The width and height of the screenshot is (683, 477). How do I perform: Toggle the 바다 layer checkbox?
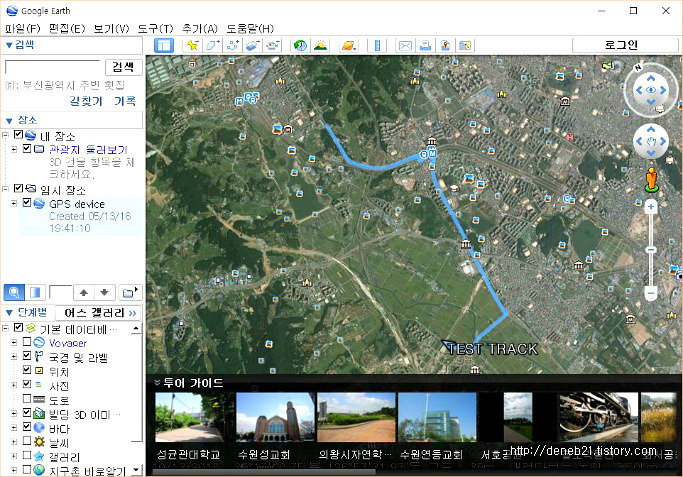pos(27,427)
